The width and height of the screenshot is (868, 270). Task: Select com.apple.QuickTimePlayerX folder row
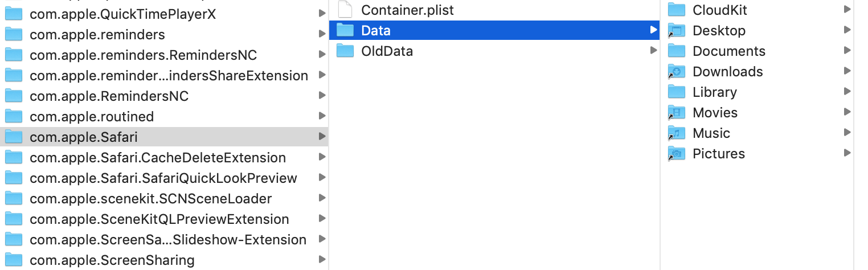point(122,14)
